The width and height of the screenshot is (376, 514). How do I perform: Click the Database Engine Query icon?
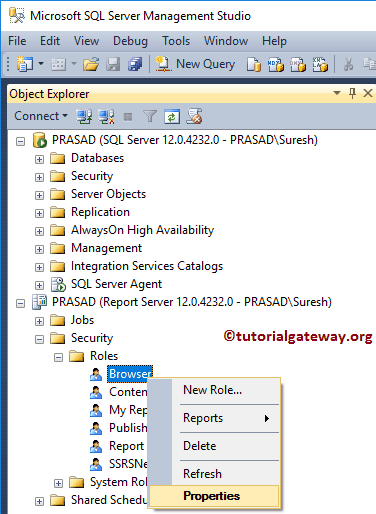tap(254, 64)
